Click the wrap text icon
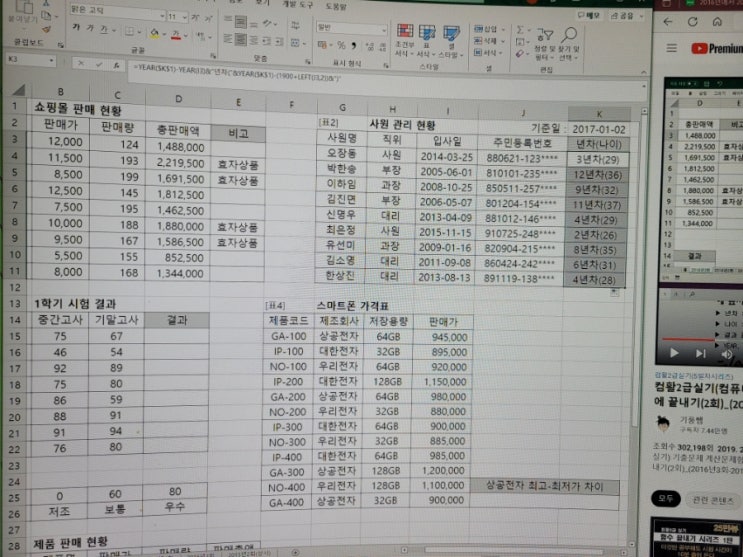The height and width of the screenshot is (557, 743). pos(295,25)
